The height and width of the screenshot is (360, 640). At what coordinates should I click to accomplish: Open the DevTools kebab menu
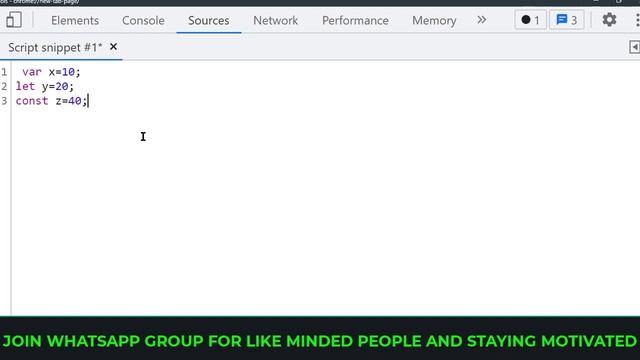coord(637,20)
